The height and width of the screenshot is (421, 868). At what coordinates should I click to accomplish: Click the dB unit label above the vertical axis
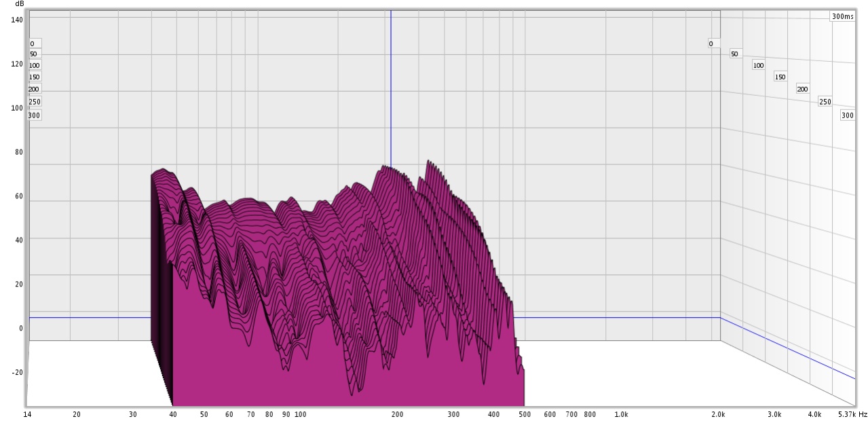(x=20, y=4)
